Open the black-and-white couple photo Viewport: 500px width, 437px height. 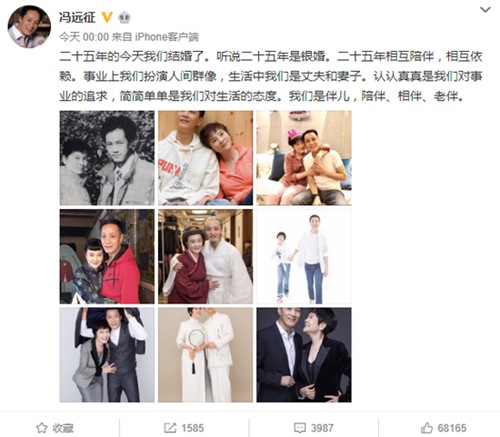tap(107, 158)
